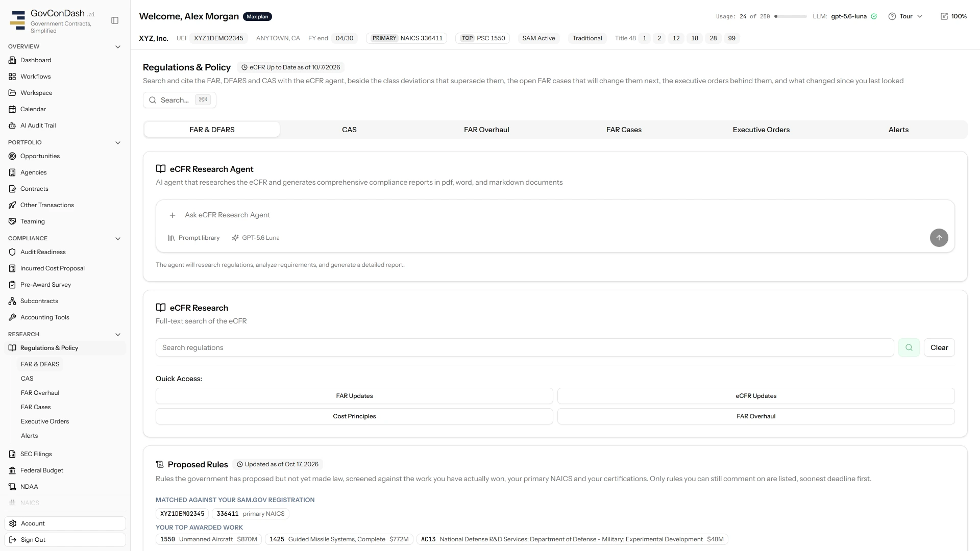Open the Prompt library

pos(194,238)
